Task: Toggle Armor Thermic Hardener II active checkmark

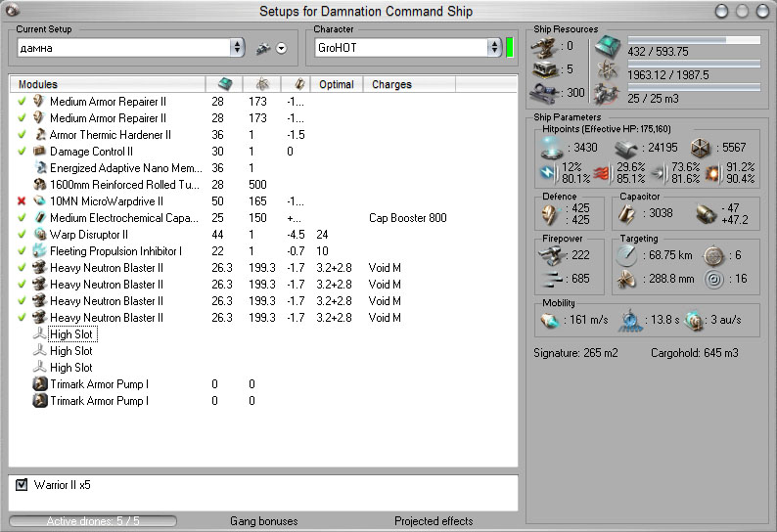Action: pyautogui.click(x=22, y=134)
